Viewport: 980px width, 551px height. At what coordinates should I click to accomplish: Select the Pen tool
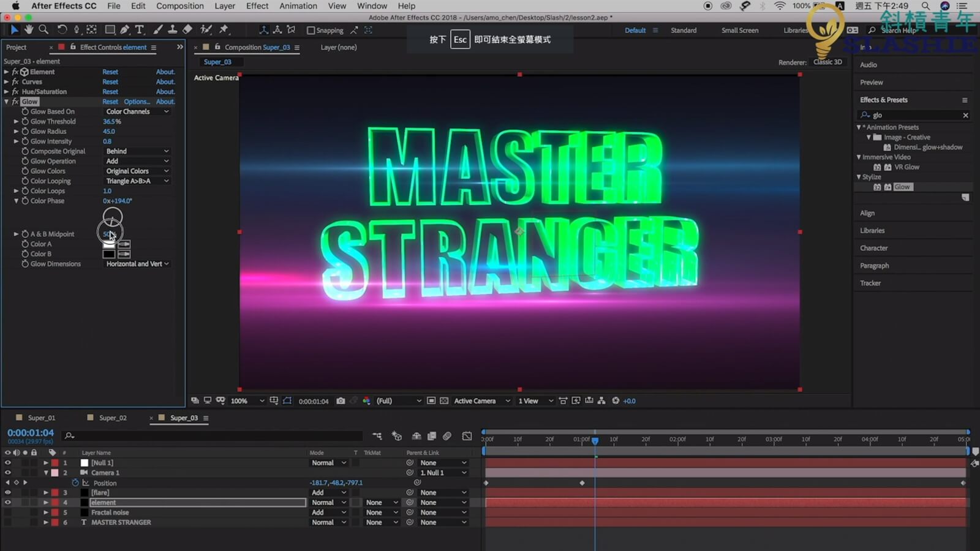[x=124, y=29]
